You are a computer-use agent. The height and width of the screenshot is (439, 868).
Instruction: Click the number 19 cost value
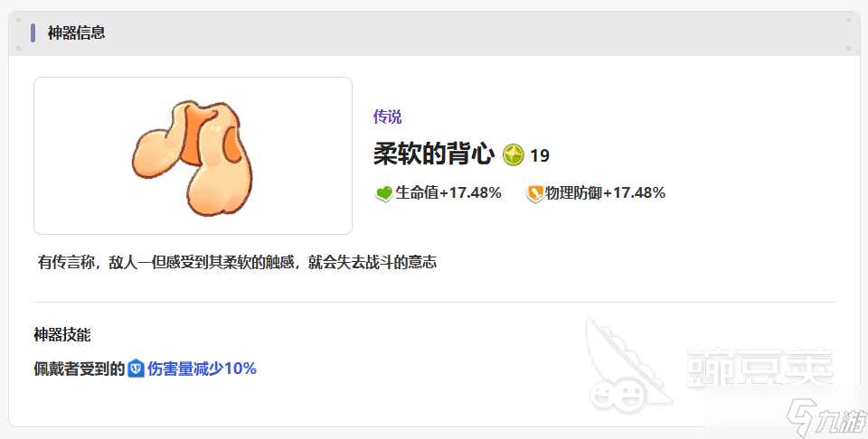point(540,156)
